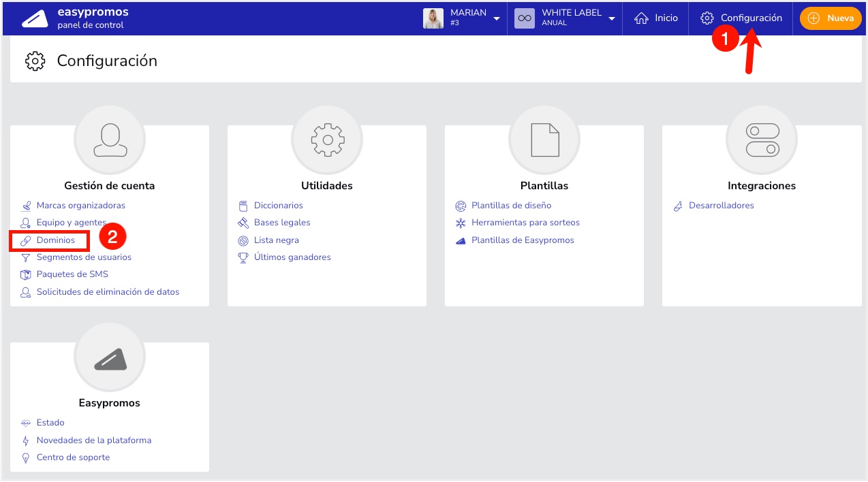Expand the MARIAN account dropdown arrow
868x482 pixels.
tap(497, 18)
